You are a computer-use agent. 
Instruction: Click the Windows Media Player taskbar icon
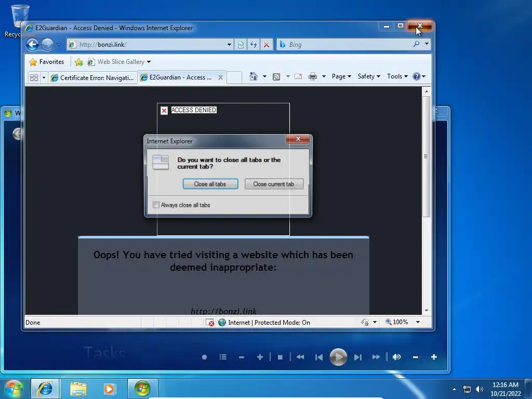109,389
